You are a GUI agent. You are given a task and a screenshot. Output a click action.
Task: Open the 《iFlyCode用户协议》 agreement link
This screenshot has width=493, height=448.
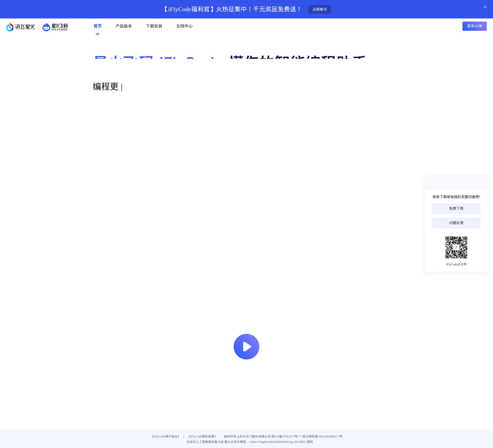[166, 436]
